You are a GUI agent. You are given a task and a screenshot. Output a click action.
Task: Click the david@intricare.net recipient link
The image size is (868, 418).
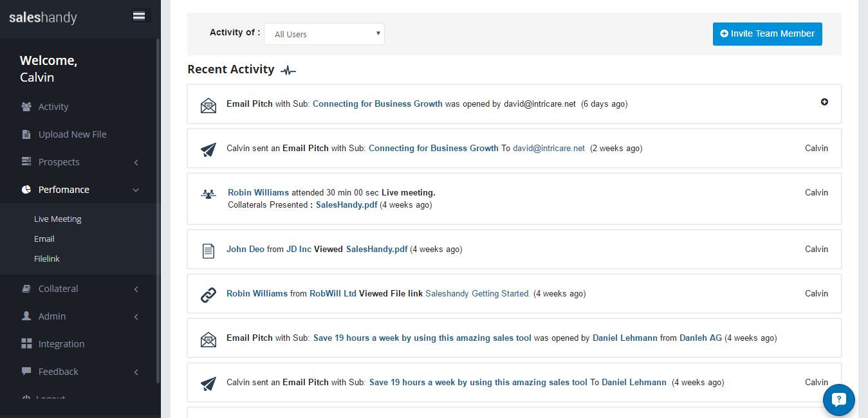pos(549,149)
